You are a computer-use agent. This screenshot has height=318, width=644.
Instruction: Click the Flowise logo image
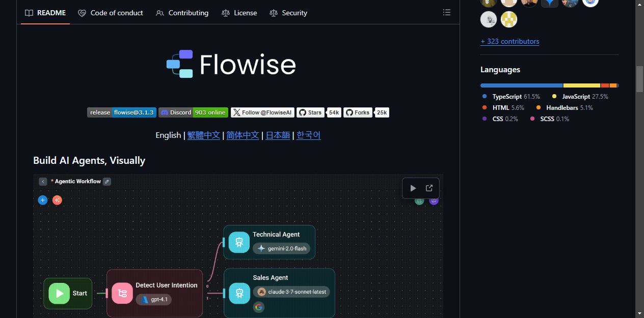(231, 64)
